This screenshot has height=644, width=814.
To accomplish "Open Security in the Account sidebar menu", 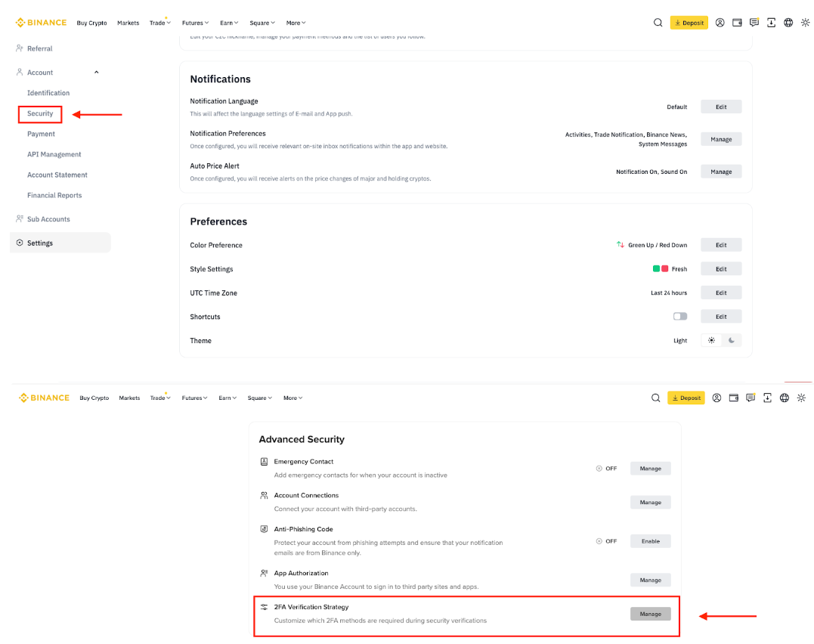I will point(40,114).
